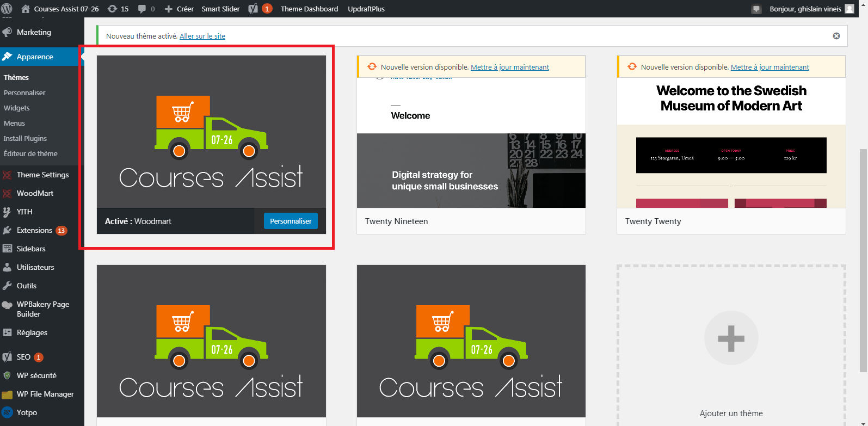Click the notification icon near Bonjour
The image size is (868, 426).
(x=756, y=9)
